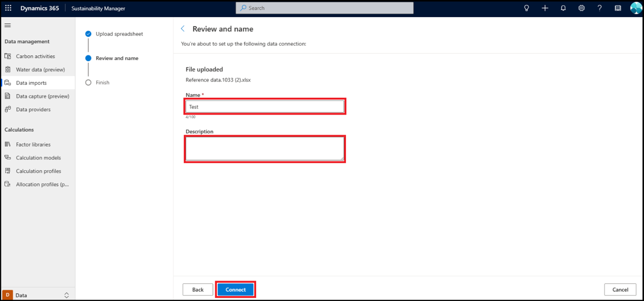
Task: Click the help question mark icon
Action: 599,8
